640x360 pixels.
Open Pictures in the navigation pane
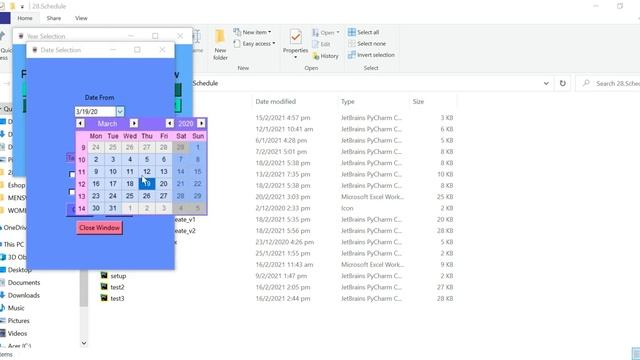[x=18, y=320]
